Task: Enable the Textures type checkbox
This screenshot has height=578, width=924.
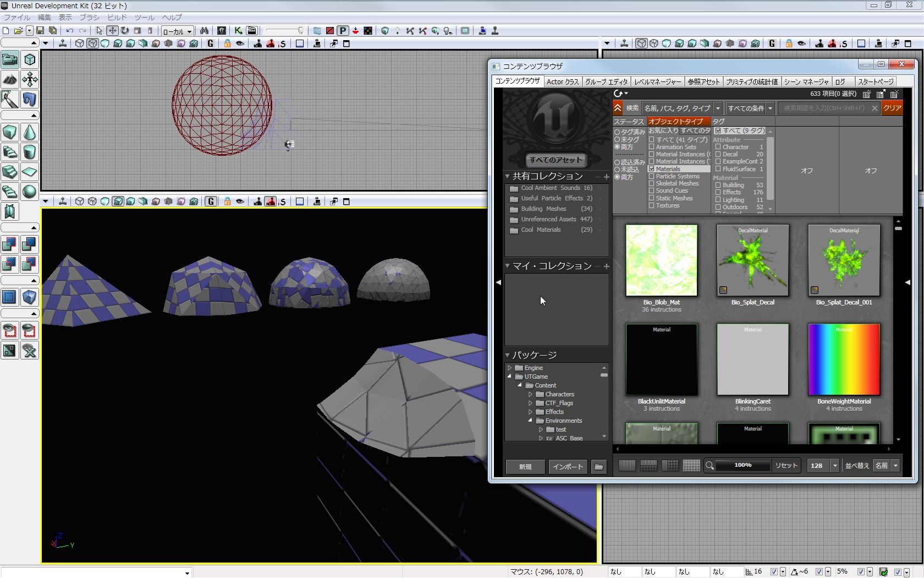Action: pyautogui.click(x=651, y=205)
